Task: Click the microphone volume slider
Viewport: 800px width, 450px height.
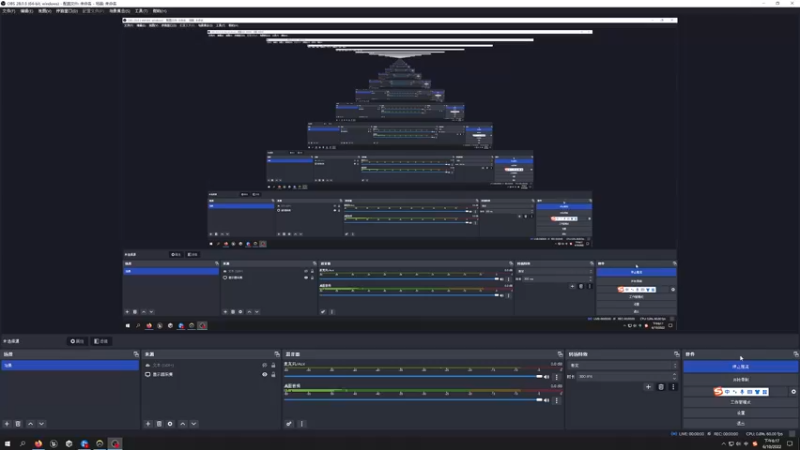Action: tap(414, 377)
